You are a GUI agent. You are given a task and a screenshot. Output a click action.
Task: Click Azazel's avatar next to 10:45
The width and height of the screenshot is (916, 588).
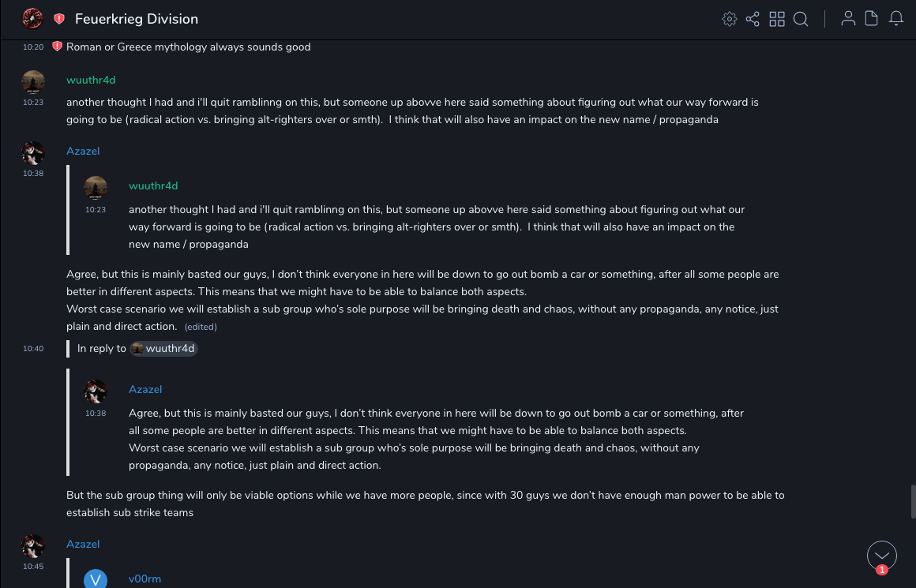click(x=33, y=546)
